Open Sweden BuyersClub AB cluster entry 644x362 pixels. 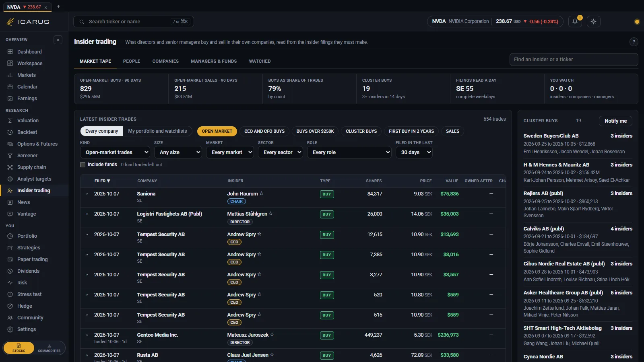tap(578, 144)
